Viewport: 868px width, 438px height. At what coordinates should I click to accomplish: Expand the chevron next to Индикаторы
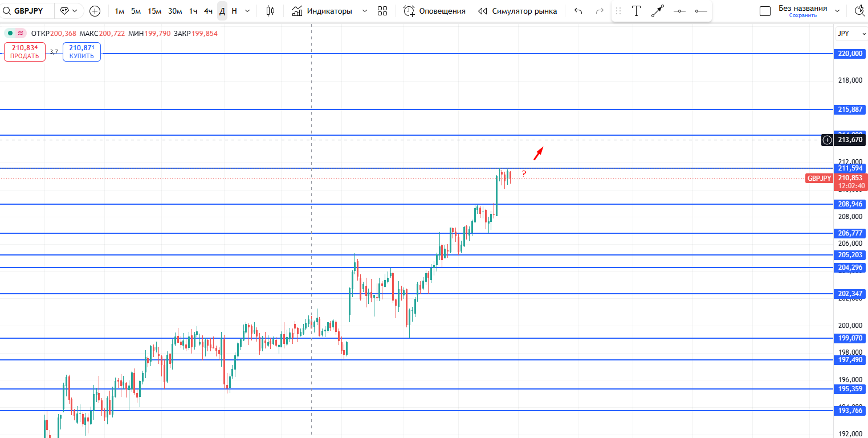[x=365, y=11]
